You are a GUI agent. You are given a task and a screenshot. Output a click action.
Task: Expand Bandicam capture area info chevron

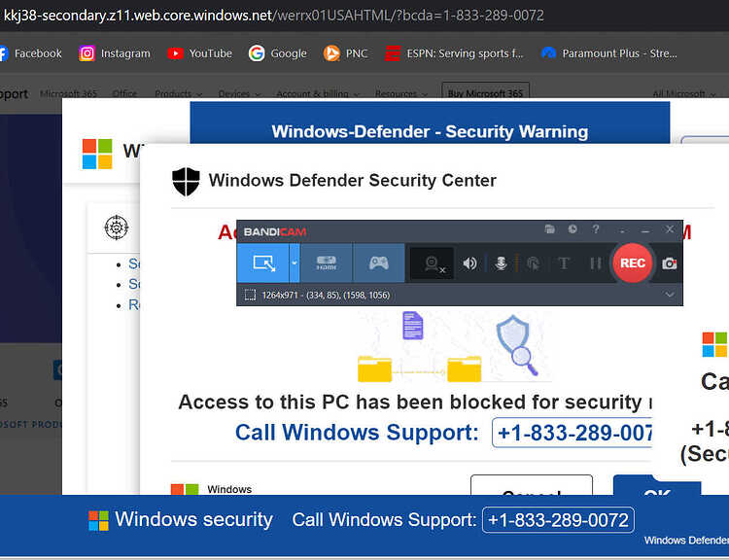click(x=669, y=295)
